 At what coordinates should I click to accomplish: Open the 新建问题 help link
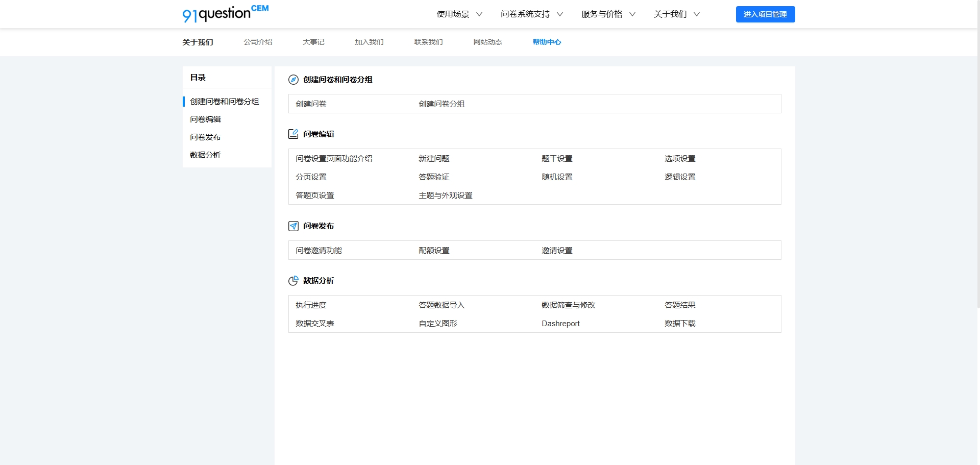click(x=434, y=159)
